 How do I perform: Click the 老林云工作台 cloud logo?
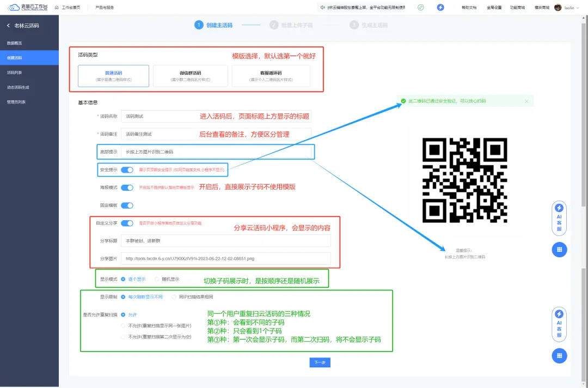[27, 7]
